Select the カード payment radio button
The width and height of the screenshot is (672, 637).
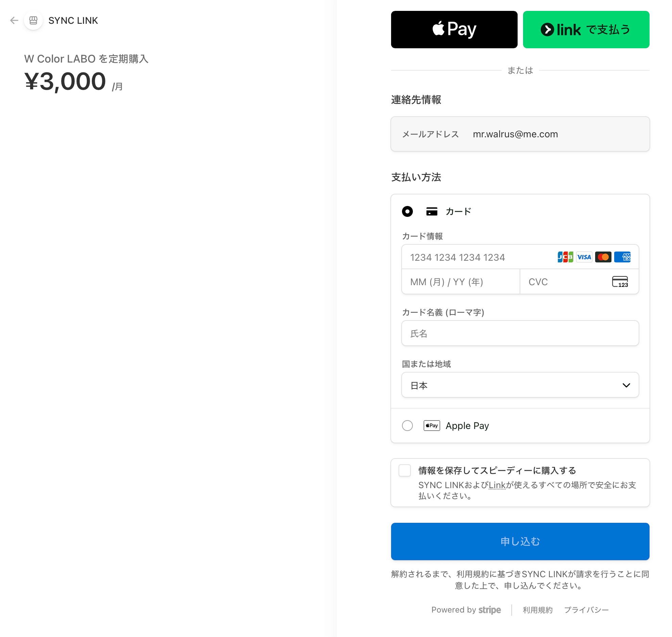coord(407,211)
